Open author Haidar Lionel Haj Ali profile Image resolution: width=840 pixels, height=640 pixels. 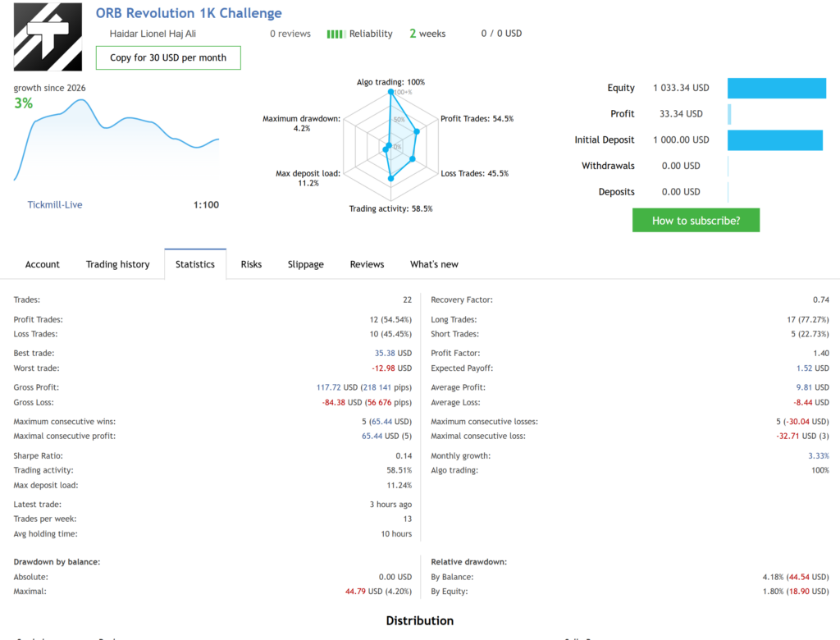[153, 34]
